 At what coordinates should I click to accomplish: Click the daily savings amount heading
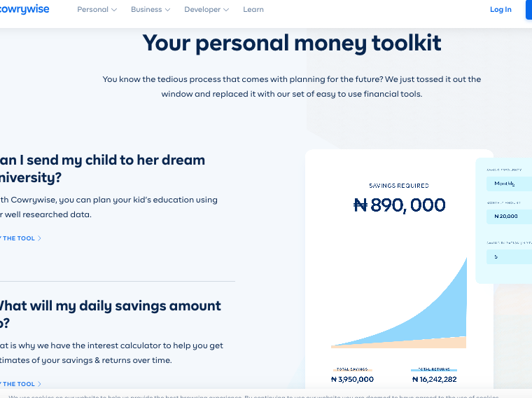point(111,315)
